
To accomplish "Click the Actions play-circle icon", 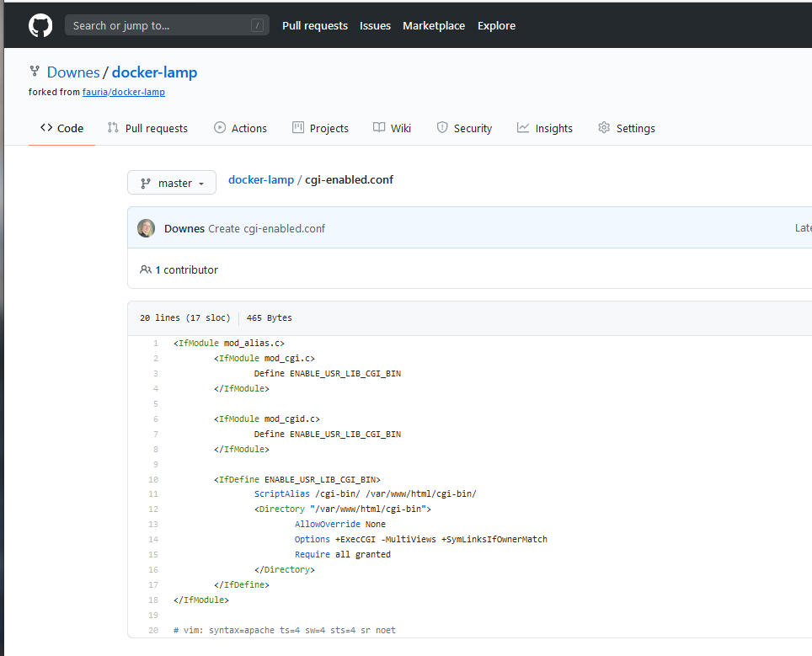I will [220, 127].
